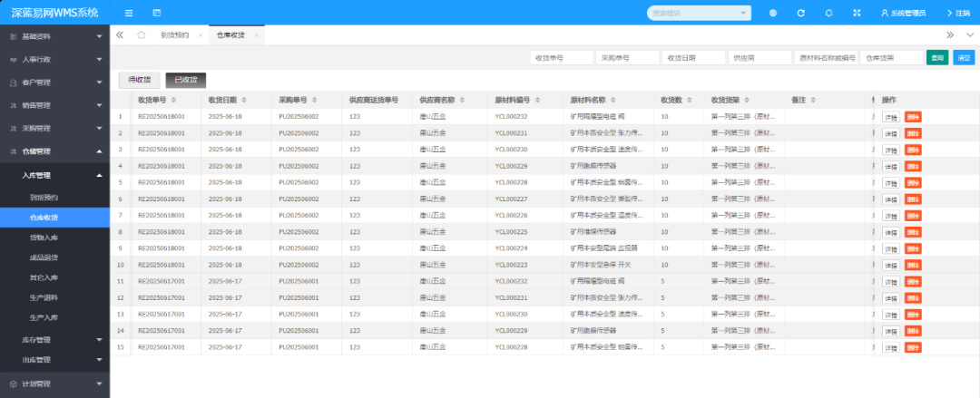Click the refresh icon in top bar
This screenshot has height=398, width=980.
click(800, 13)
